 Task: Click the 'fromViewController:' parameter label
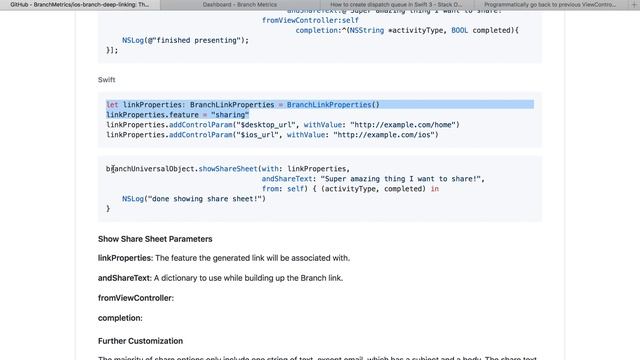tap(136, 298)
